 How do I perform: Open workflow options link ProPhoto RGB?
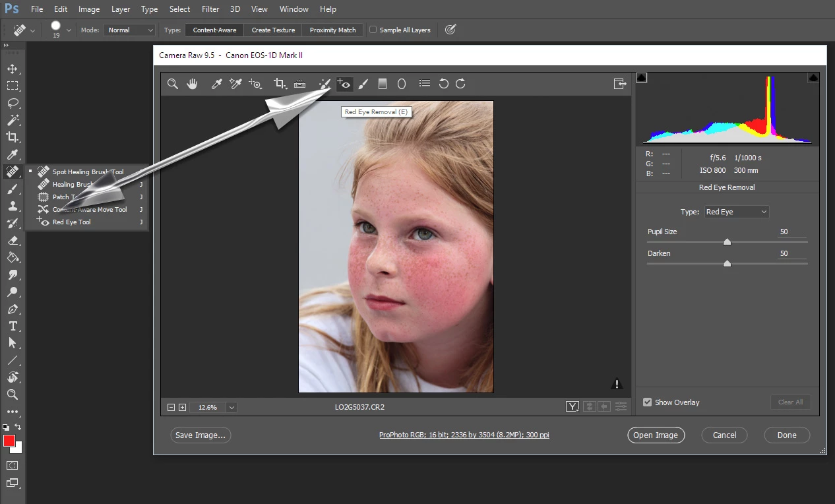[464, 435]
